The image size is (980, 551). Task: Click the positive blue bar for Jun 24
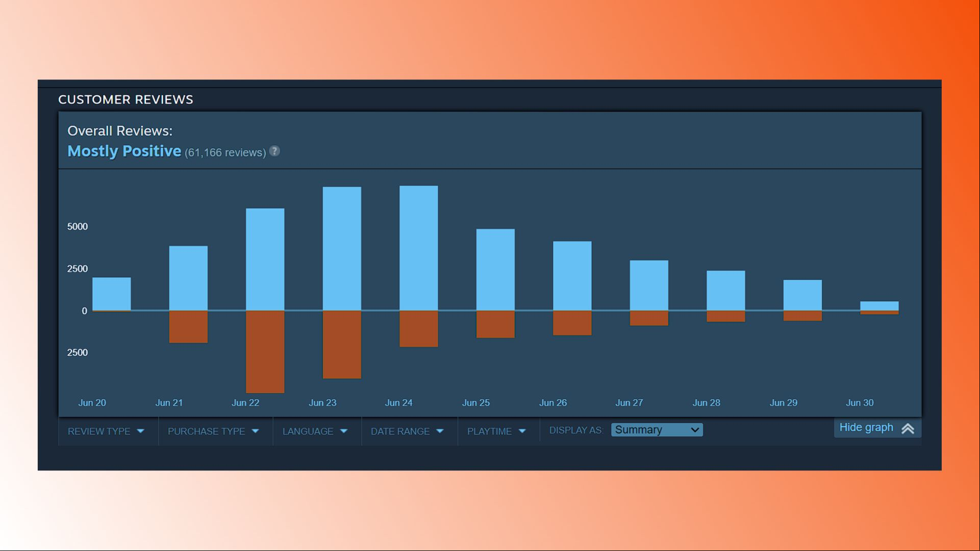point(419,248)
